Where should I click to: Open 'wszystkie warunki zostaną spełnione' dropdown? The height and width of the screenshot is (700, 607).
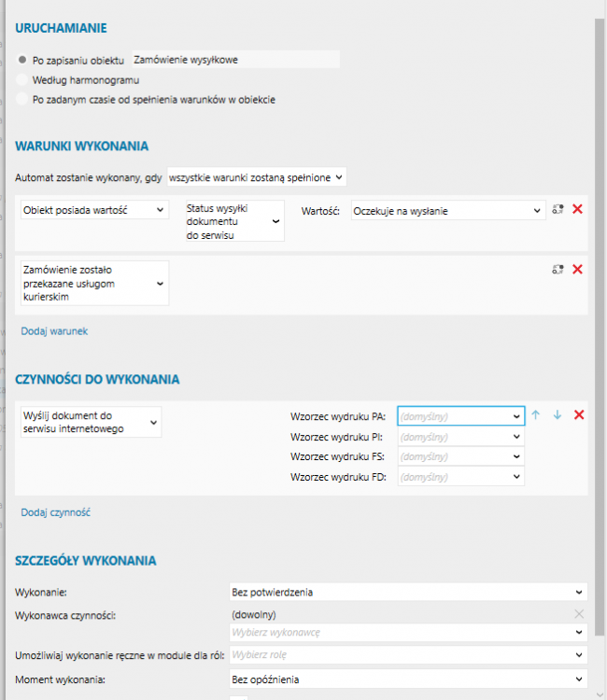(x=257, y=177)
